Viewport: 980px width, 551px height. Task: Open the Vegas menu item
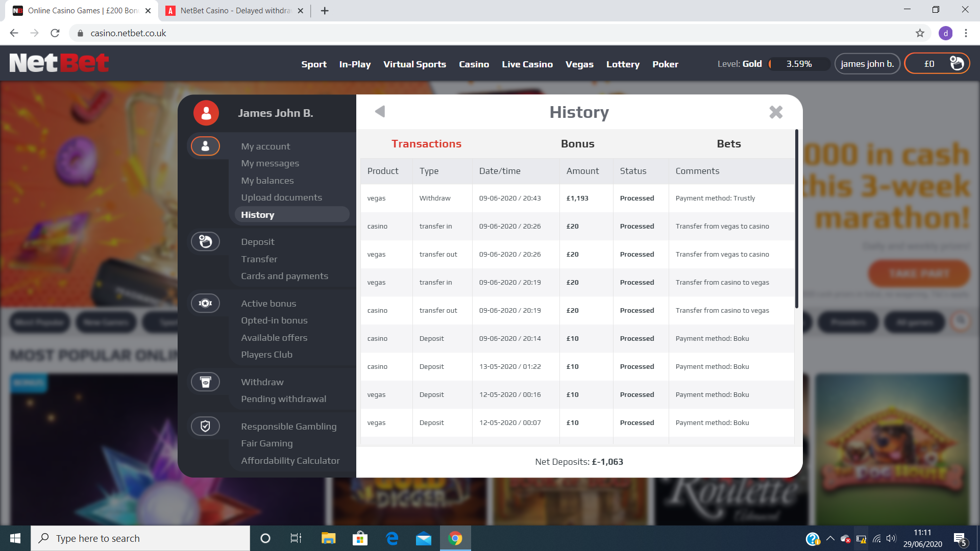point(579,64)
